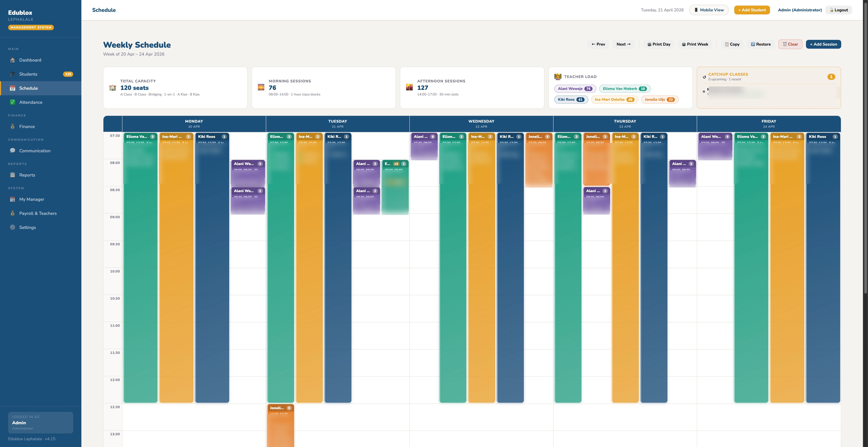Toggle the Jonelle Uijs teacher pill

click(x=659, y=99)
